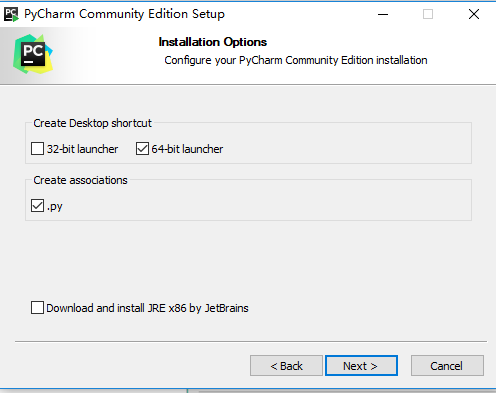Enable the 32-bit launcher desktop shortcut

(37, 149)
